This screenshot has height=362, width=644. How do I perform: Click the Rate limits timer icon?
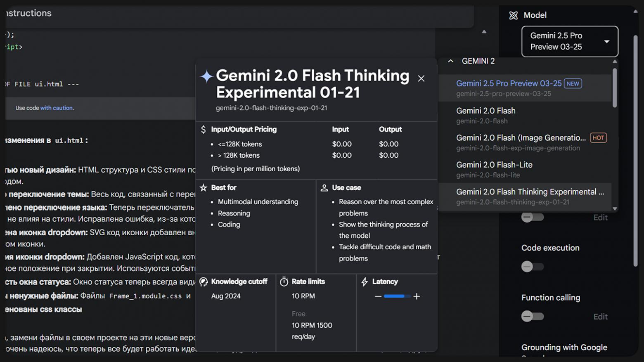(x=284, y=282)
